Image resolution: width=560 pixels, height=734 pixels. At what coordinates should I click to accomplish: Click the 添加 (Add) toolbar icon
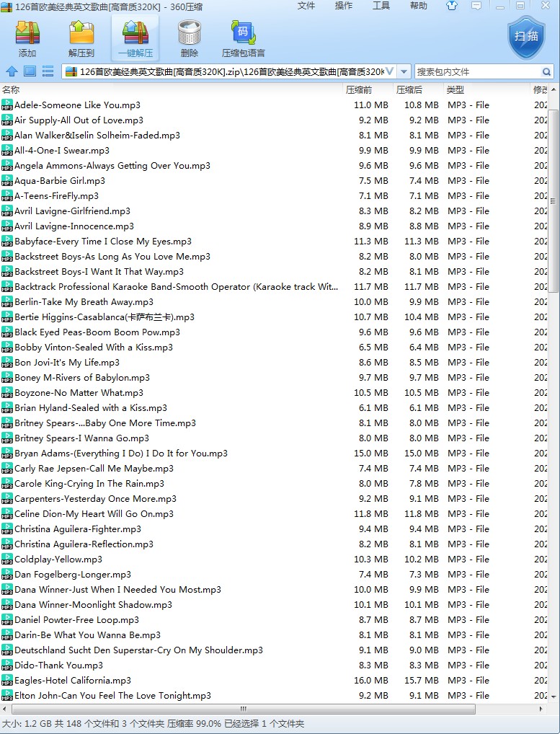click(x=27, y=38)
